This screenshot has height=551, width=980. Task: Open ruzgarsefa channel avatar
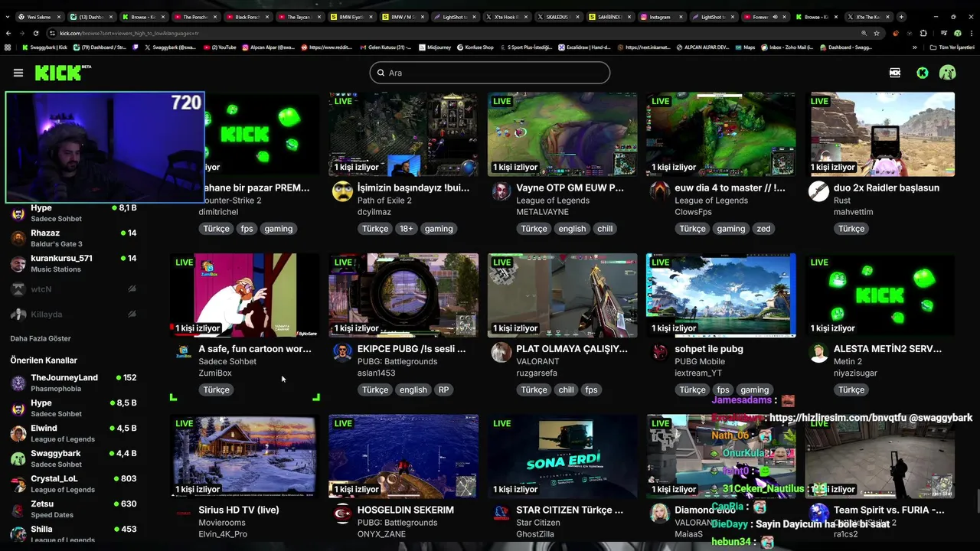[x=501, y=352]
